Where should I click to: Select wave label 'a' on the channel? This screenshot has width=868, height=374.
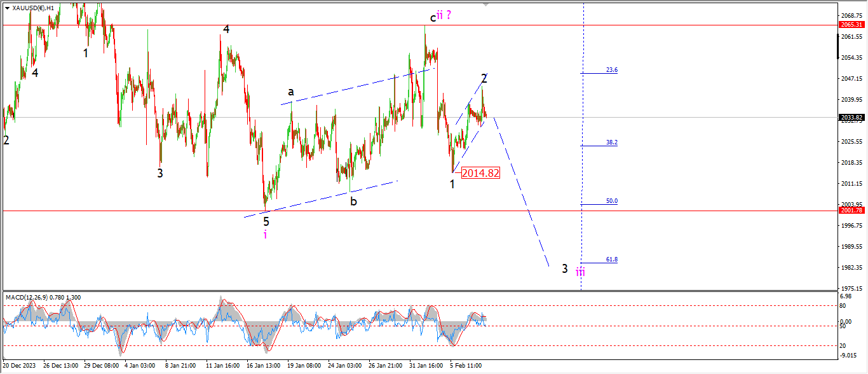click(x=290, y=92)
